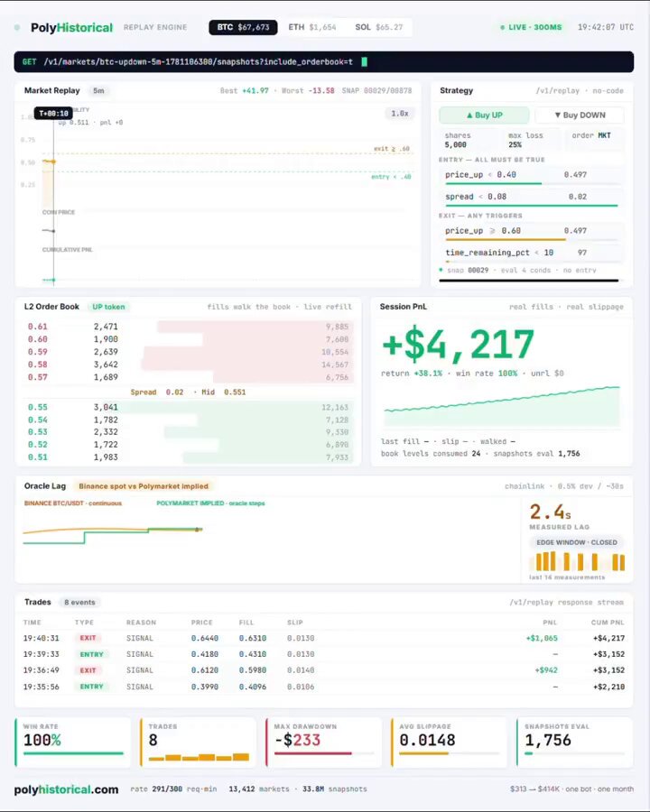The height and width of the screenshot is (812, 650).
Task: Select the Buy DOWN strategy button
Action: 580,115
